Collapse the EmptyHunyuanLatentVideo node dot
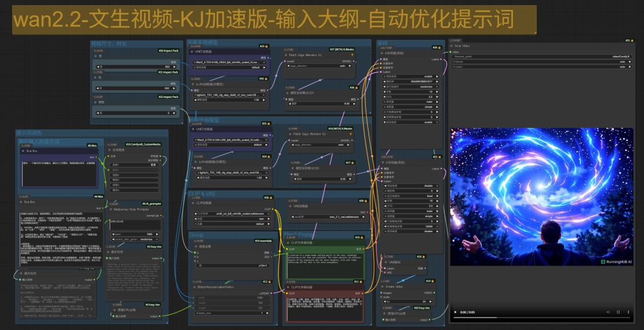The width and height of the screenshot is (644, 330). [194, 287]
